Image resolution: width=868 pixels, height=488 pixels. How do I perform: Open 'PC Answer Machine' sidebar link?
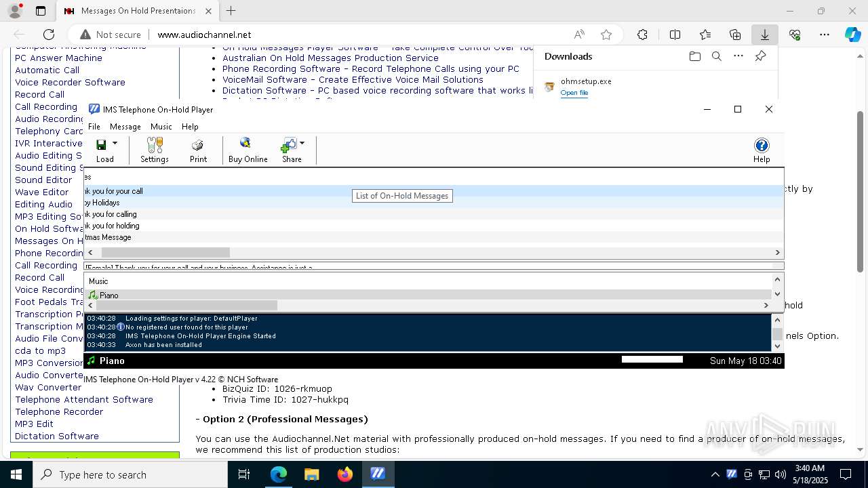(58, 58)
